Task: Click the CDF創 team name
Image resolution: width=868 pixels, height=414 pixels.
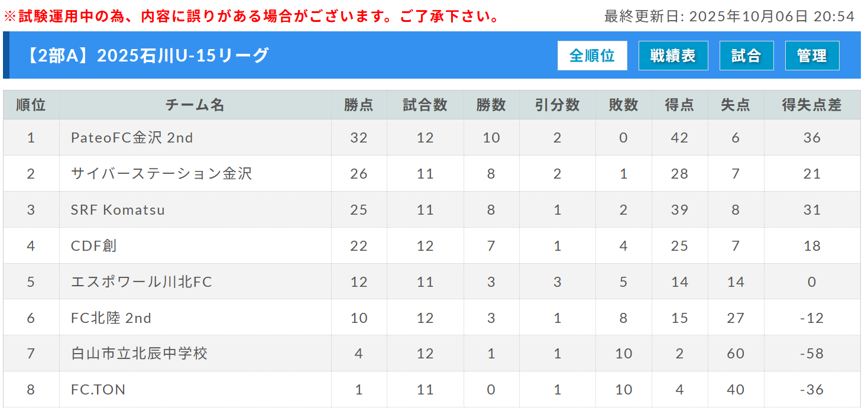Action: tap(94, 246)
